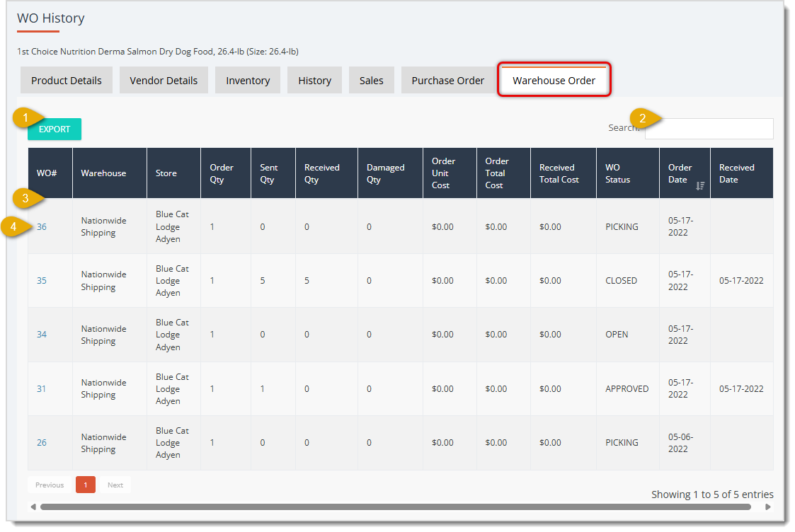Sort by Received Qty column header

coord(326,173)
